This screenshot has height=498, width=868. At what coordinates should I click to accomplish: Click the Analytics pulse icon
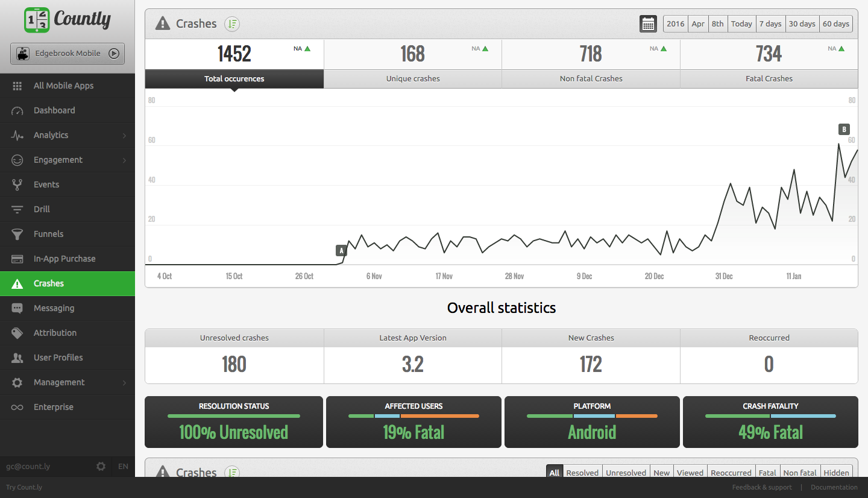17,135
